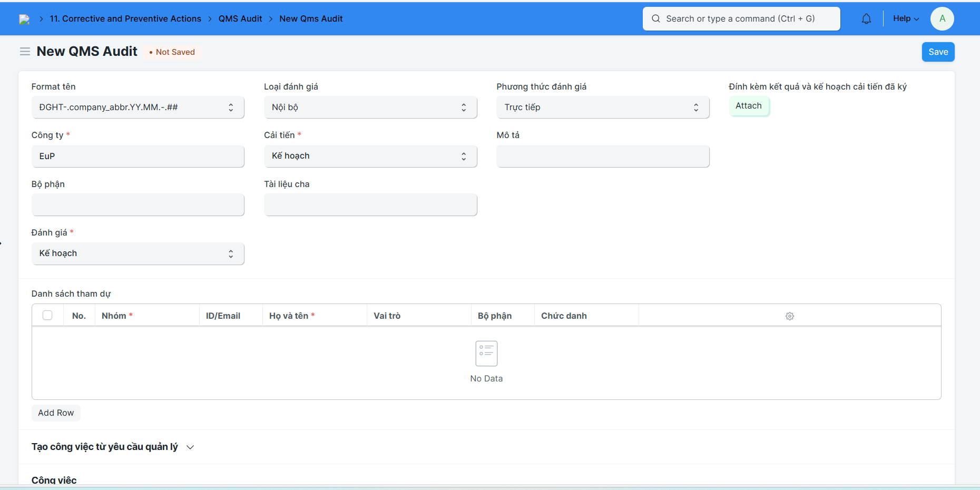This screenshot has height=490, width=980.
Task: Click the Mô tả input field
Action: pyautogui.click(x=603, y=156)
